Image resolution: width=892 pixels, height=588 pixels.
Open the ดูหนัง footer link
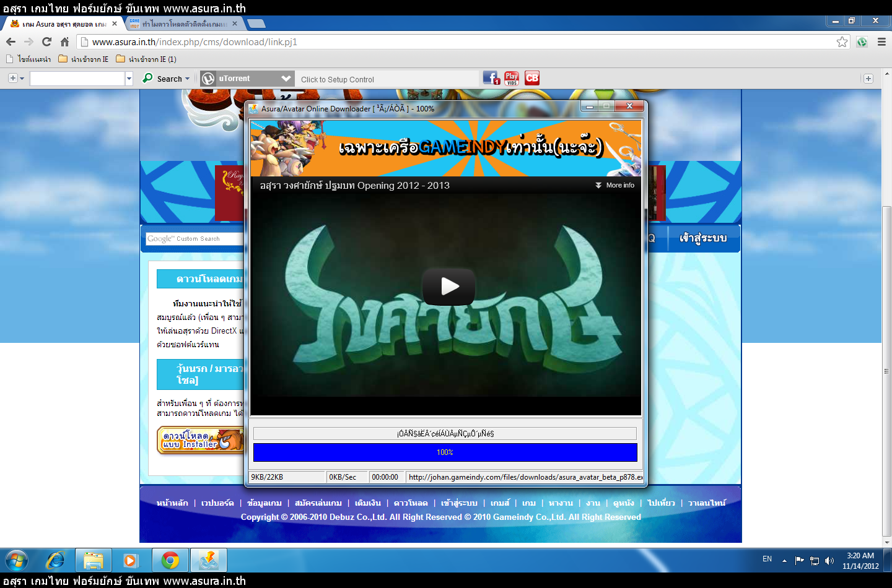624,503
